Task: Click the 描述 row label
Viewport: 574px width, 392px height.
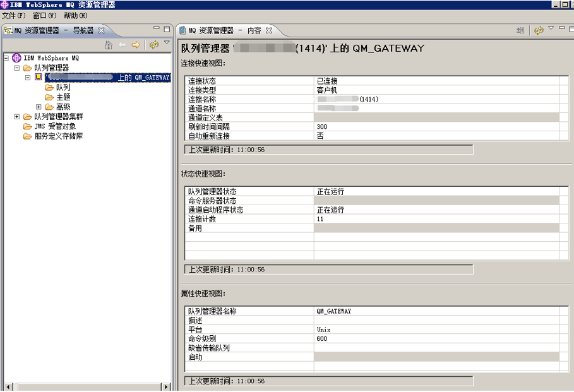Action: tap(195, 320)
